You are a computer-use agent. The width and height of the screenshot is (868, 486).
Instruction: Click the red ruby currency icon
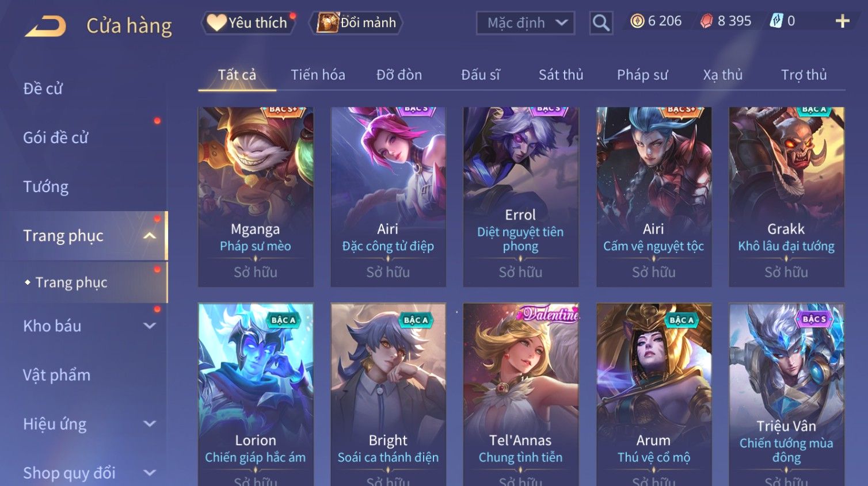click(x=706, y=21)
